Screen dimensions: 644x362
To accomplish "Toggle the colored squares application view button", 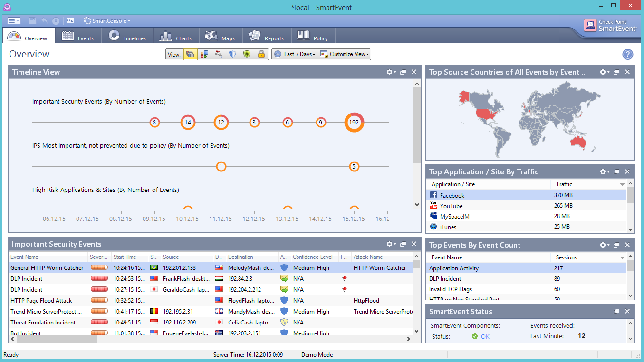I will [x=204, y=55].
